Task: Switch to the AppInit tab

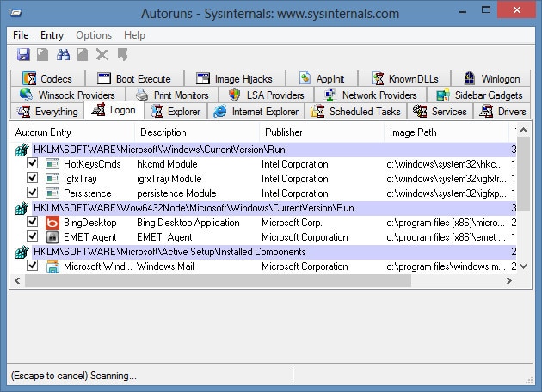Action: tap(322, 78)
